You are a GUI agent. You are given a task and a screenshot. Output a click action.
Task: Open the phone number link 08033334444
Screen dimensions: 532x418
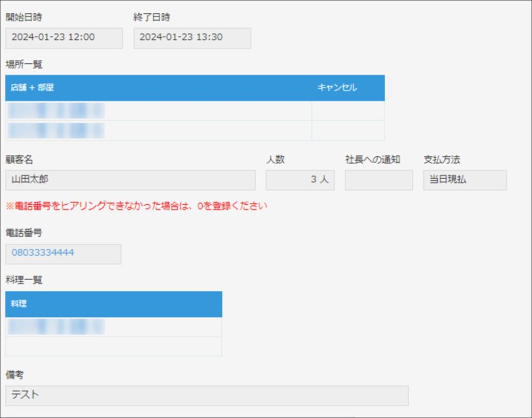coord(43,253)
